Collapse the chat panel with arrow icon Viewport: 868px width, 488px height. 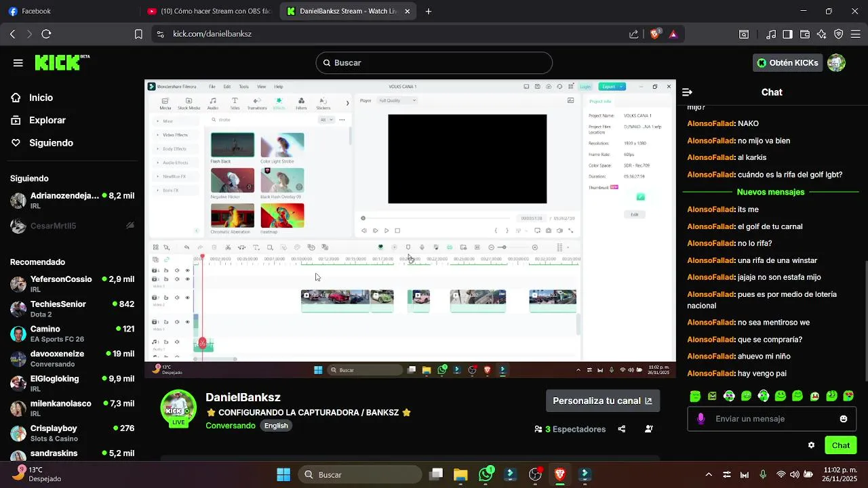[x=687, y=92]
